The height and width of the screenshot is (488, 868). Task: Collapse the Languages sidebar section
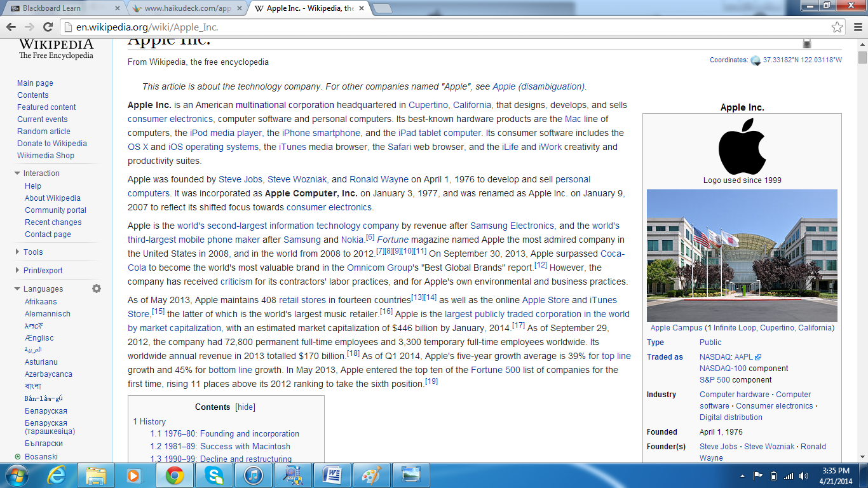coord(38,289)
